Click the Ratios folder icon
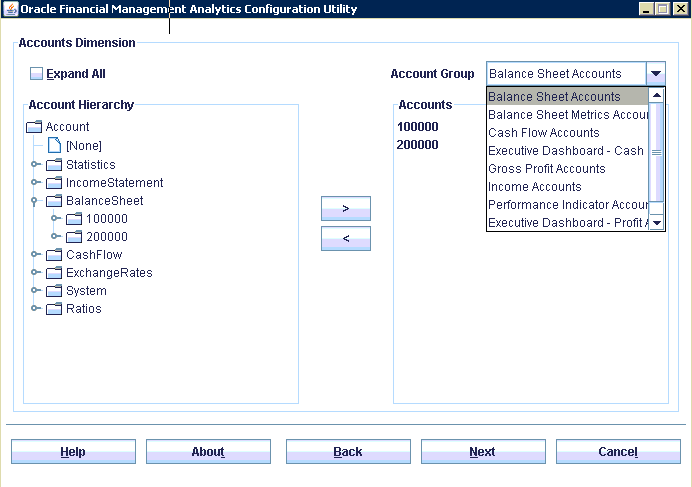The image size is (692, 487). point(54,309)
